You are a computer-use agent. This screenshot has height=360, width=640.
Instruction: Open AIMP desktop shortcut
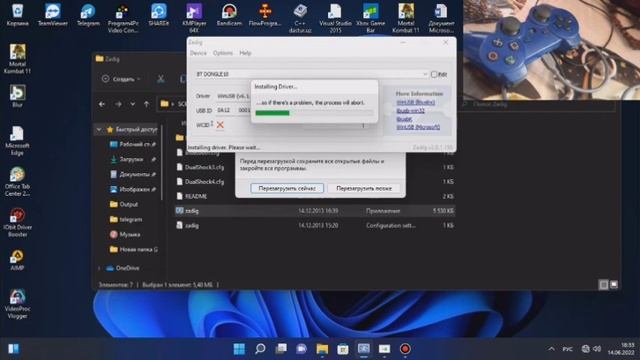point(17,260)
